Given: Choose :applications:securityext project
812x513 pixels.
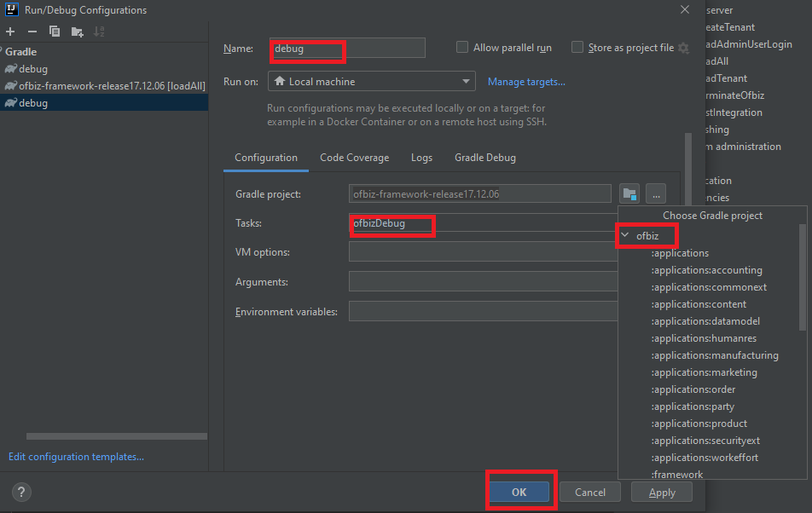Looking at the screenshot, I should click(705, 441).
